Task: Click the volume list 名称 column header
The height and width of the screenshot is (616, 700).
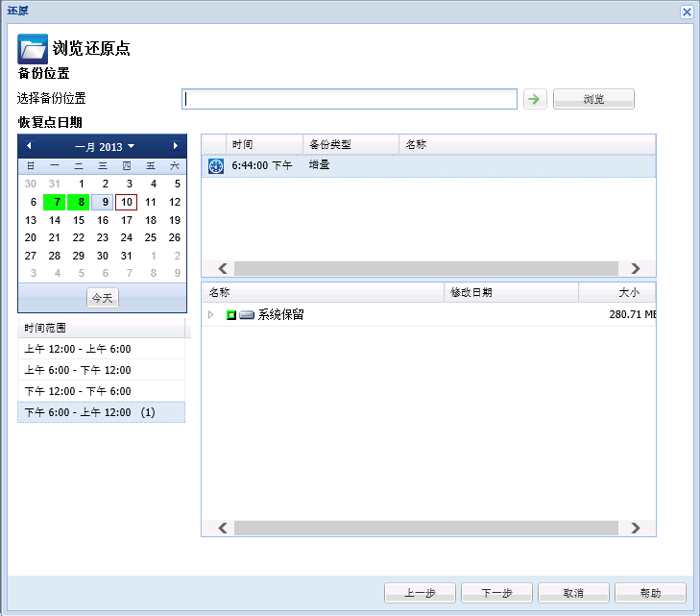Action: [x=323, y=292]
